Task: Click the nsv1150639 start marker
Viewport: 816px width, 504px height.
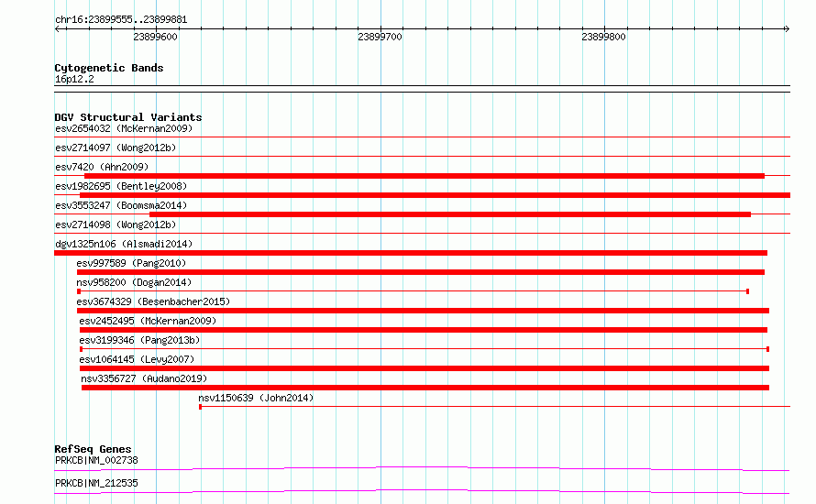Action: (x=201, y=407)
